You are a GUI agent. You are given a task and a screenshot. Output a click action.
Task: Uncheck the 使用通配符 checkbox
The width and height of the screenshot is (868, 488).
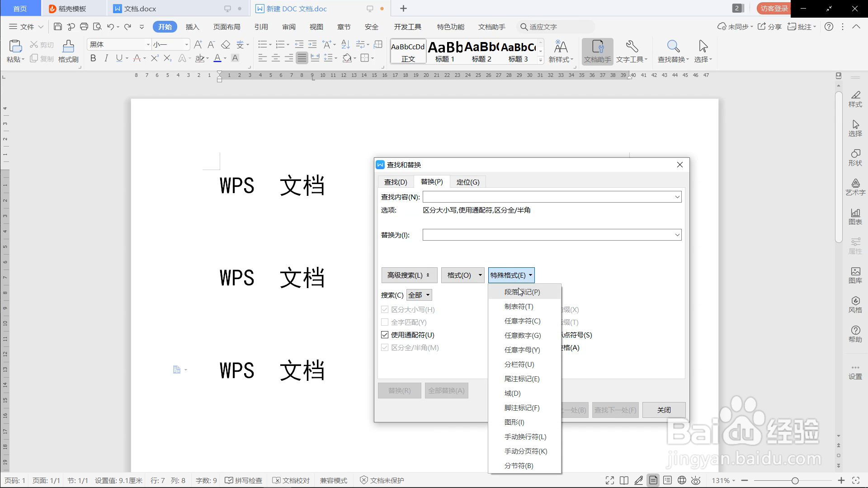coord(385,335)
